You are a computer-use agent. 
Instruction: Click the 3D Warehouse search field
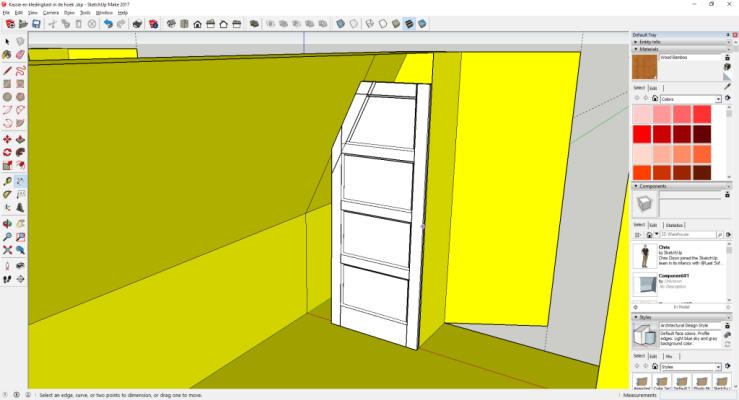(x=688, y=234)
